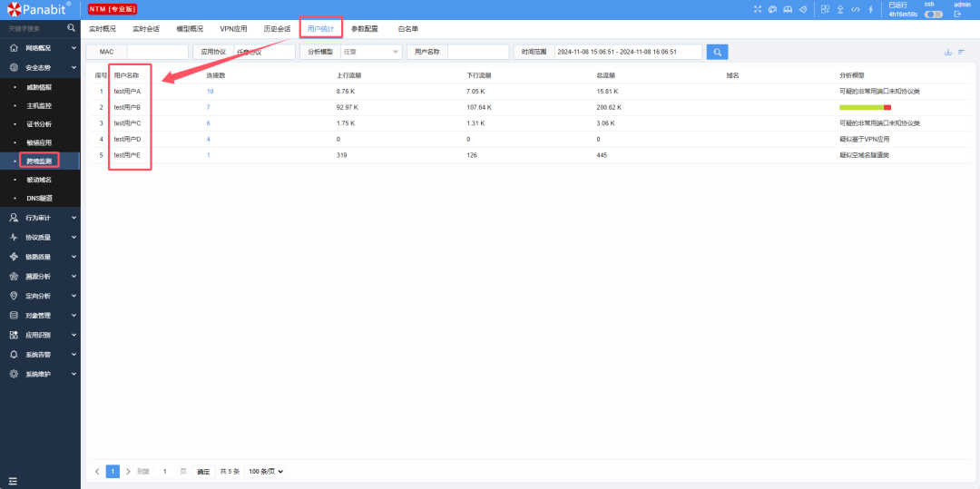Open the code brackets icon in header
This screenshot has width=980, height=489.
click(856, 9)
